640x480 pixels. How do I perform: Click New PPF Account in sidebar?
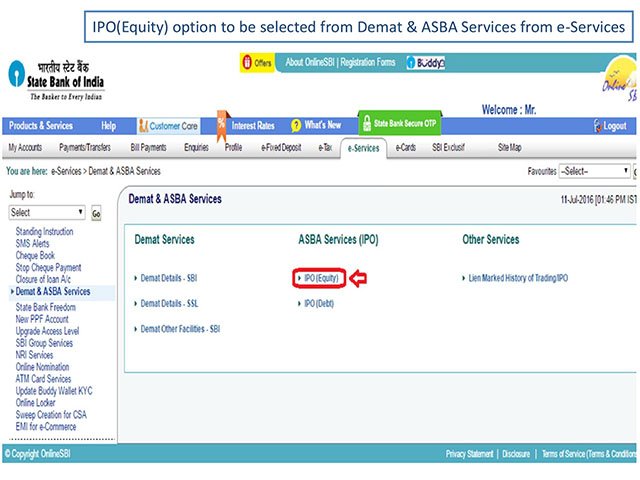point(42,319)
